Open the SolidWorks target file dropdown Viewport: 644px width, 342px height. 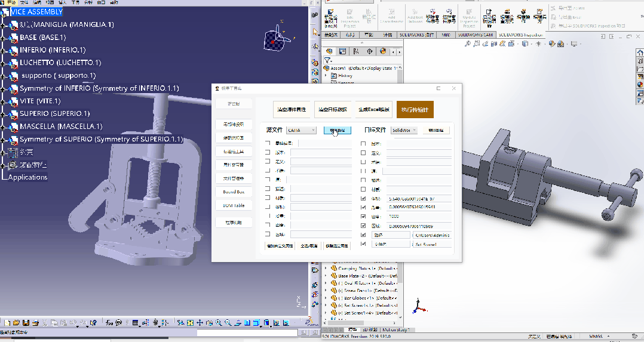[x=404, y=130]
